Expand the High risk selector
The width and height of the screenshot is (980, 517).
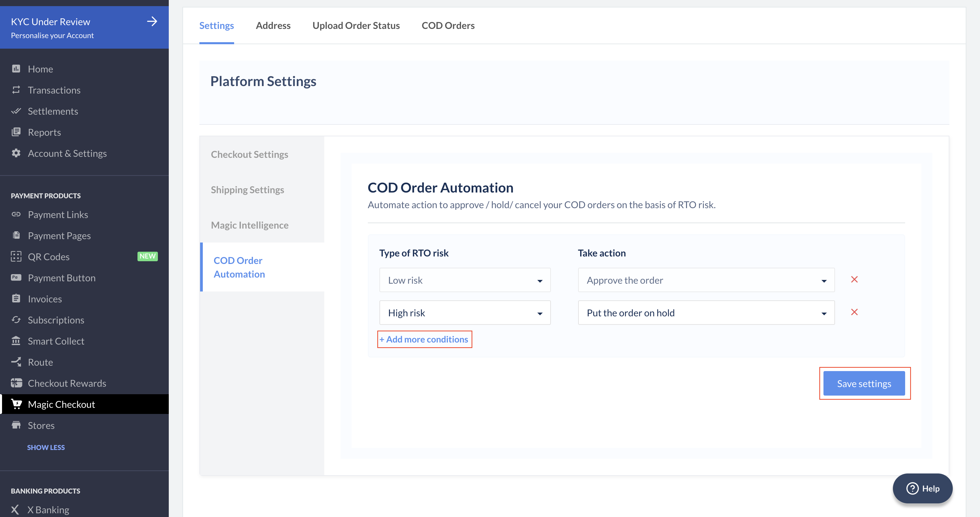pos(464,313)
